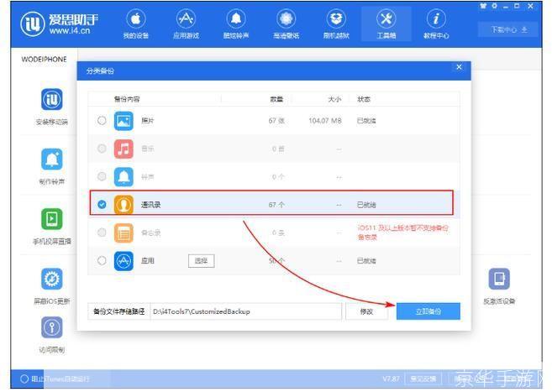The width and height of the screenshot is (552, 392).
Task: Open the 下载中心 download center
Action: tap(508, 29)
